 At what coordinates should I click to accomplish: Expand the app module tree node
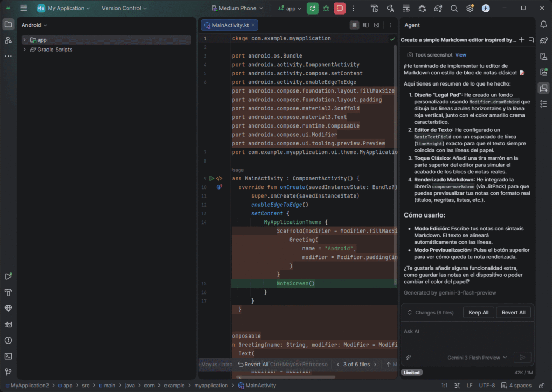coord(24,40)
